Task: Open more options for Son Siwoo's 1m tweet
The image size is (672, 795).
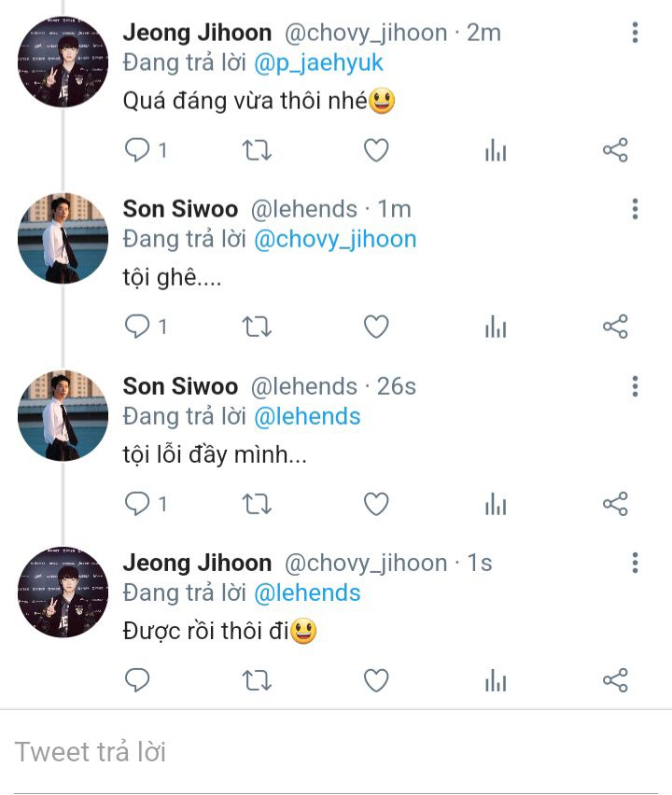Action: [x=635, y=209]
